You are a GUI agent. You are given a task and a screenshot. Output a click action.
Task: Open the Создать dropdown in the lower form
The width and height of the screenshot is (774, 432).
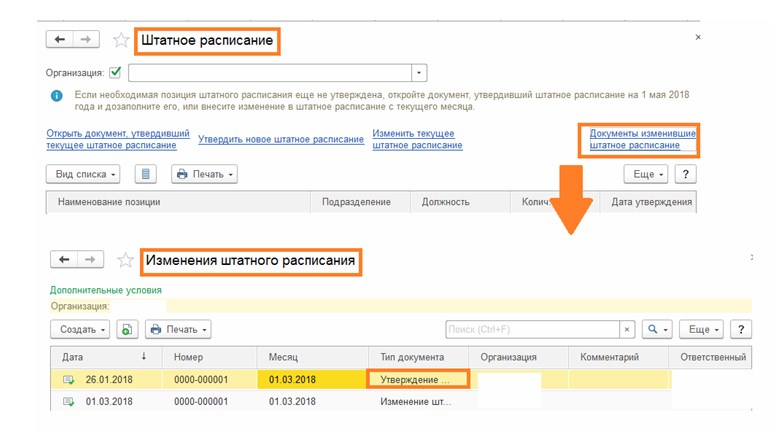tap(82, 329)
